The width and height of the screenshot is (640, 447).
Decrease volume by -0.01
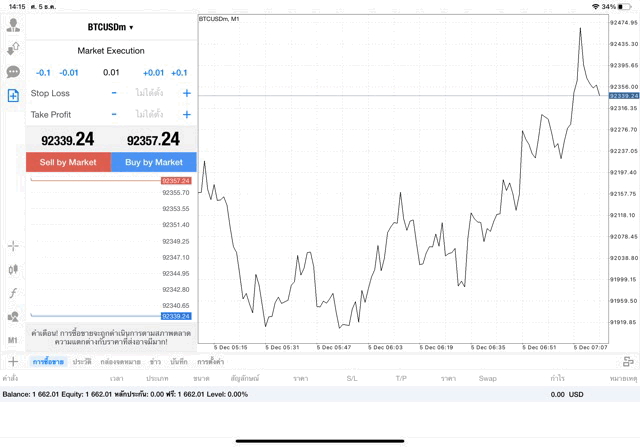click(x=69, y=73)
